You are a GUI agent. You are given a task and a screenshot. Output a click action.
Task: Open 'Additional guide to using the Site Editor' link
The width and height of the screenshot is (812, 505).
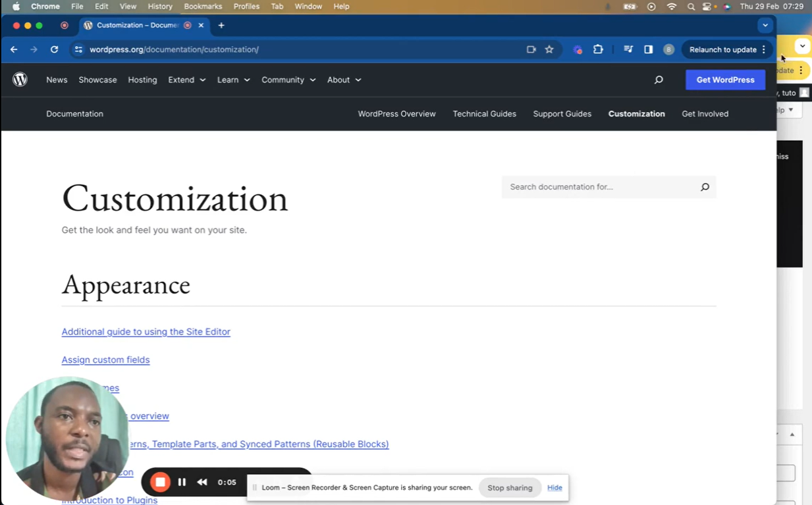tap(146, 332)
